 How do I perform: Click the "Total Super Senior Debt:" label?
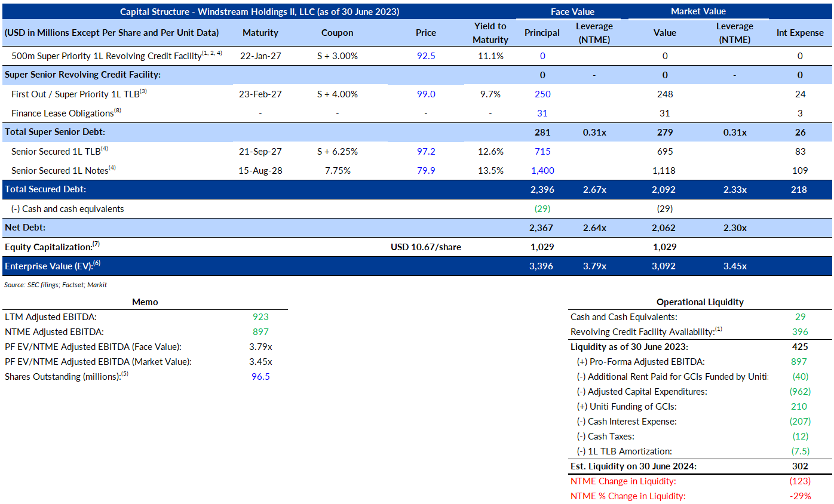click(56, 133)
